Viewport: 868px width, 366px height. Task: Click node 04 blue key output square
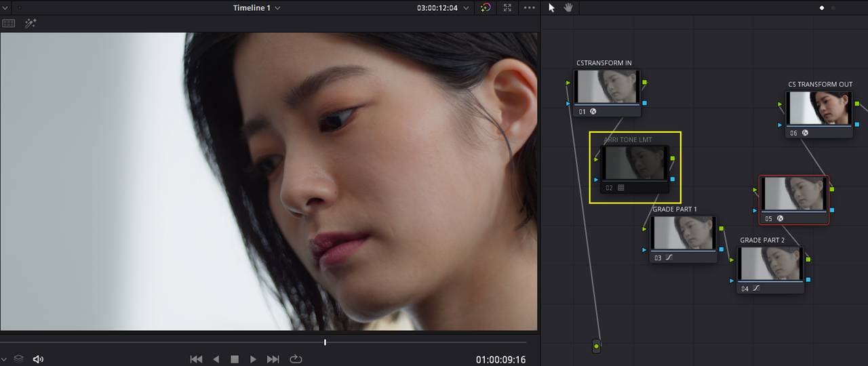click(808, 279)
